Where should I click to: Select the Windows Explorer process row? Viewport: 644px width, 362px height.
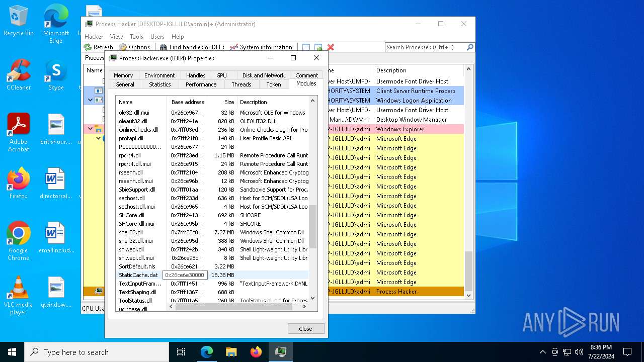click(273, 129)
